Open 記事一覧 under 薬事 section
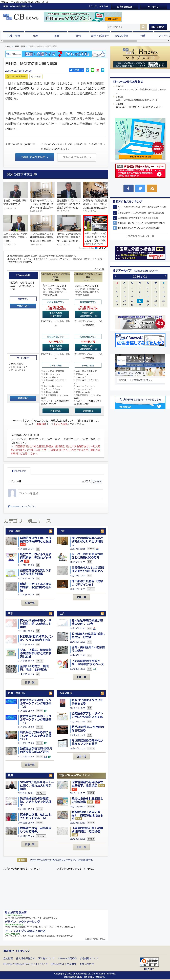Image resolution: width=170 pixels, height=980 pixels. [30, 682]
